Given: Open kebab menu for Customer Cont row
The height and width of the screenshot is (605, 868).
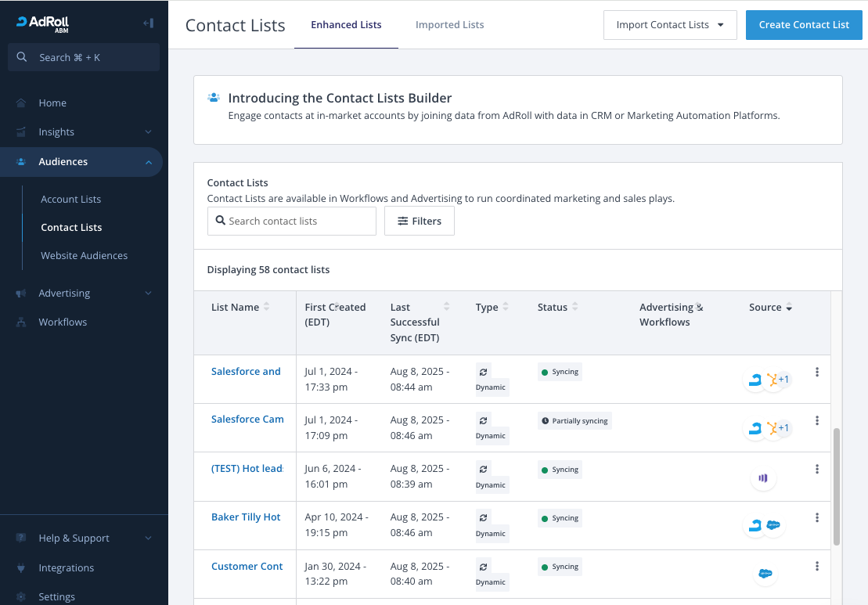Looking at the screenshot, I should pos(817,567).
